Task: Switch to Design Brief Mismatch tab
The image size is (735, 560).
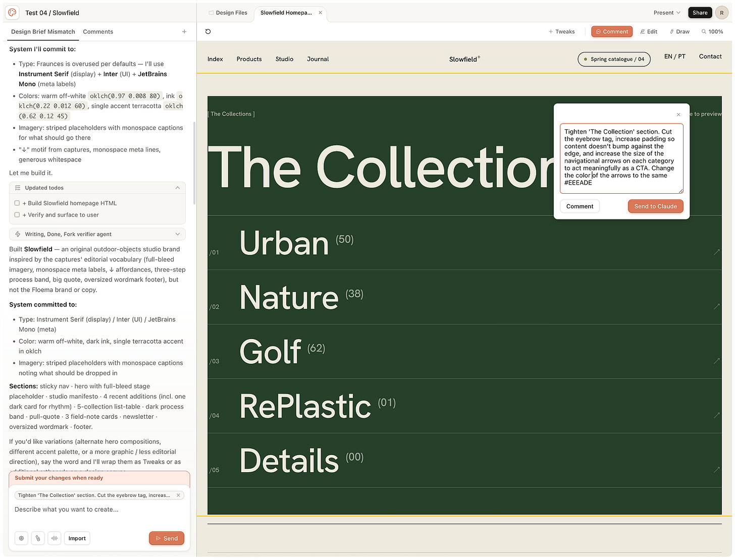Action: pyautogui.click(x=43, y=32)
